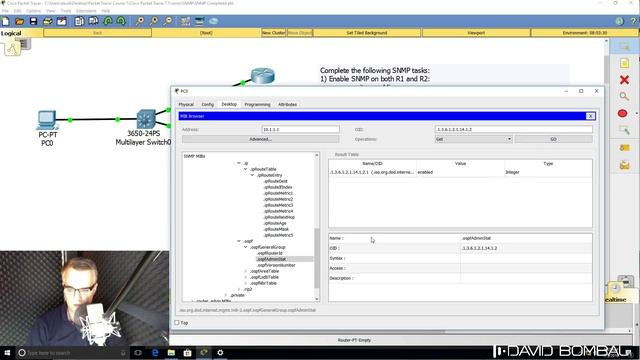Click the Paste toolbar icon
640x360 pixels.
point(93,21)
